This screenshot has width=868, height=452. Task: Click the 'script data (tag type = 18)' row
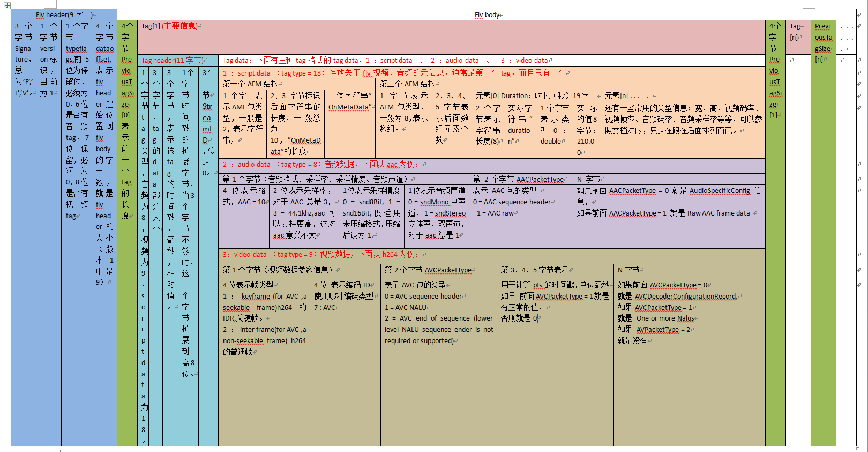click(x=492, y=73)
